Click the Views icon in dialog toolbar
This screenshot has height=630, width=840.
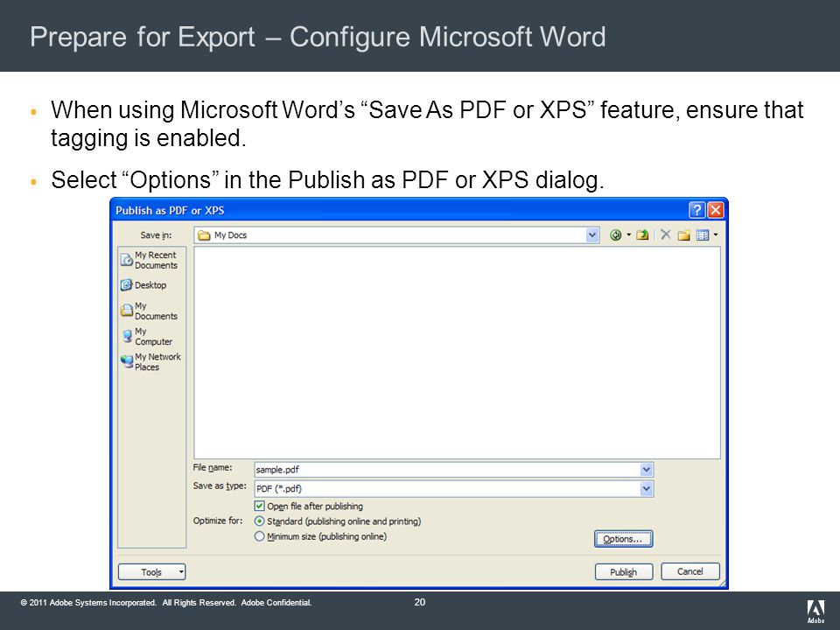(x=703, y=235)
